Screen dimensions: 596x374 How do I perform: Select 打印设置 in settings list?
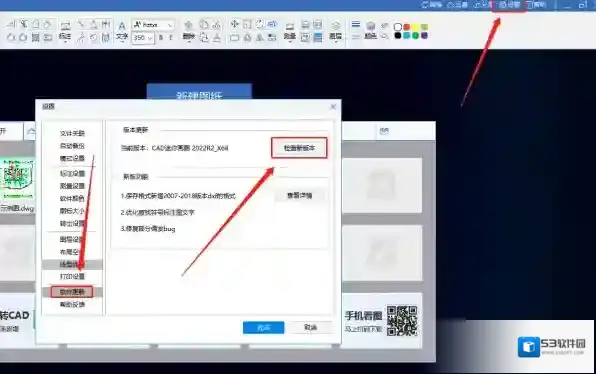coord(72,276)
